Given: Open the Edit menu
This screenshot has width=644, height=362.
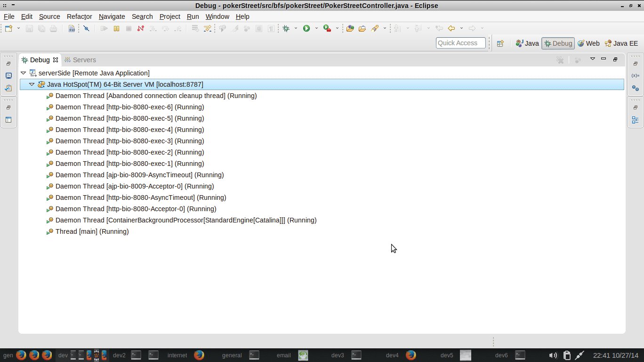Looking at the screenshot, I should pyautogui.click(x=27, y=16).
